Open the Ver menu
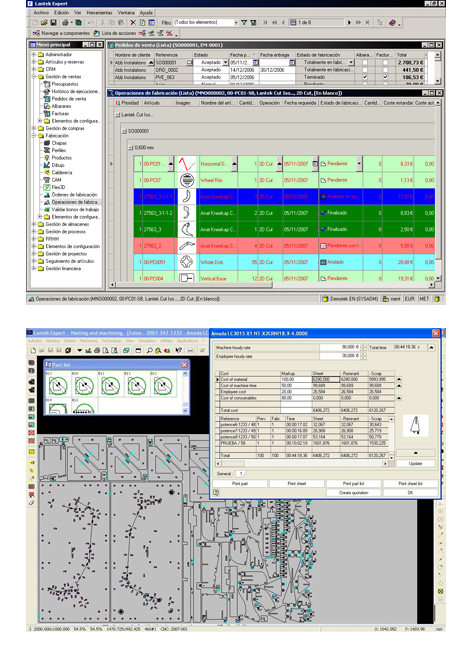This screenshot has width=455, height=650. tap(78, 12)
